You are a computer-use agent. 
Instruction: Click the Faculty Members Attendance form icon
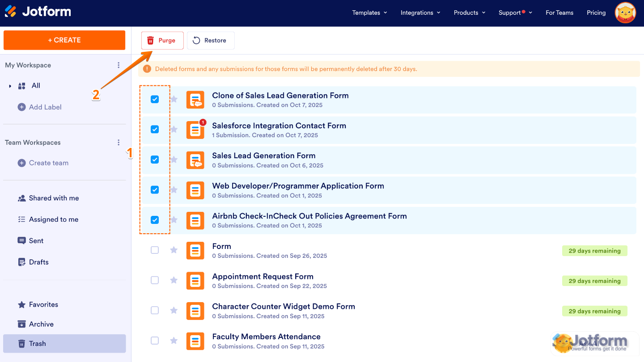pyautogui.click(x=195, y=341)
